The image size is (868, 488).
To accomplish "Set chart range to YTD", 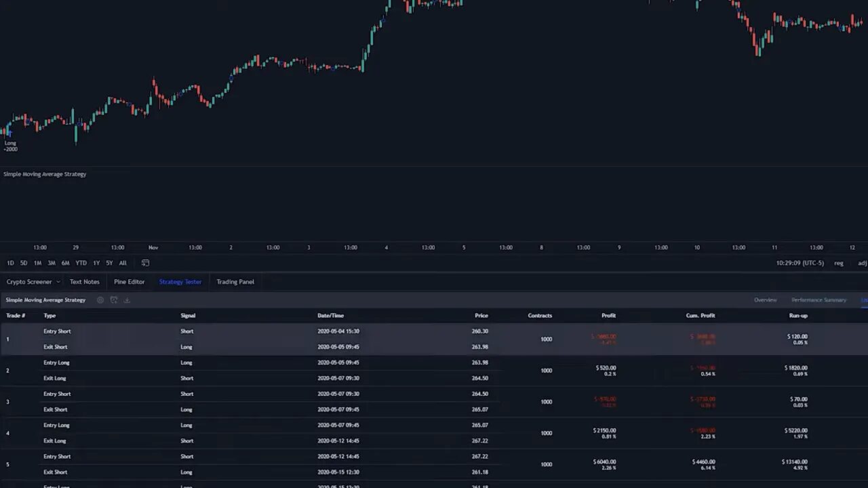I will (x=80, y=262).
